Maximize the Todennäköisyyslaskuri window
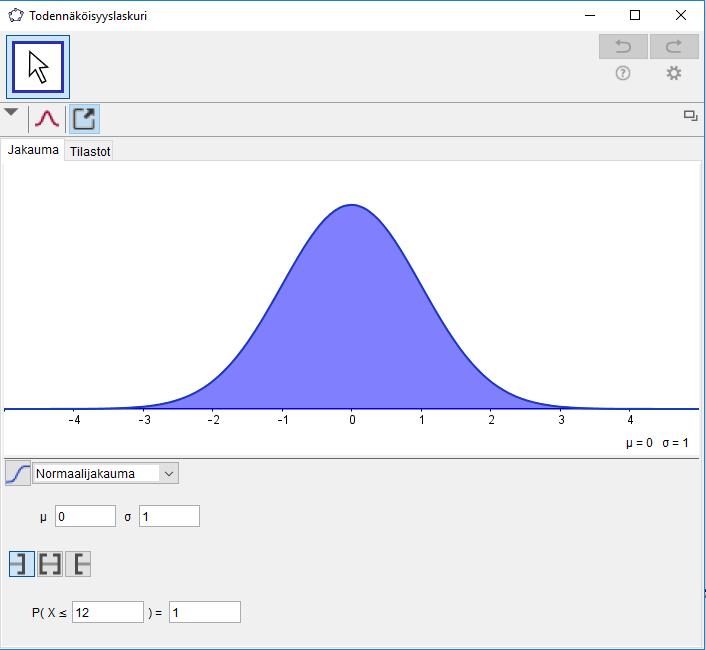The width and height of the screenshot is (706, 650). click(x=635, y=16)
